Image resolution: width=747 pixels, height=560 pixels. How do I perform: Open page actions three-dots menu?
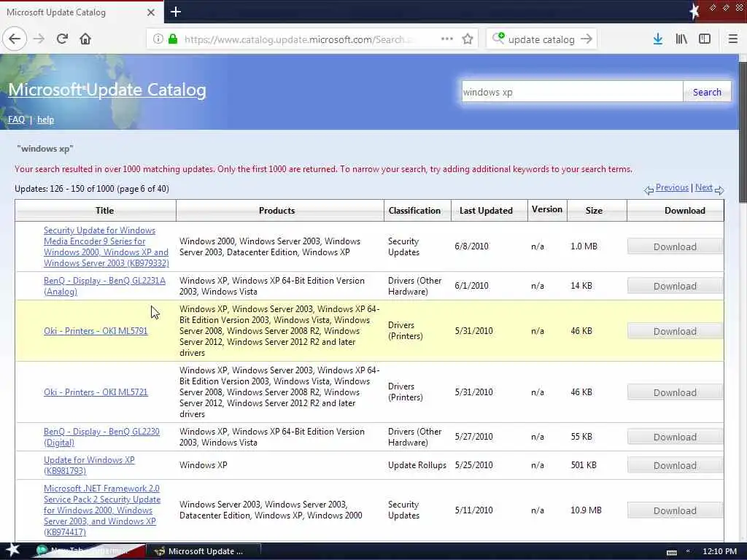(447, 39)
